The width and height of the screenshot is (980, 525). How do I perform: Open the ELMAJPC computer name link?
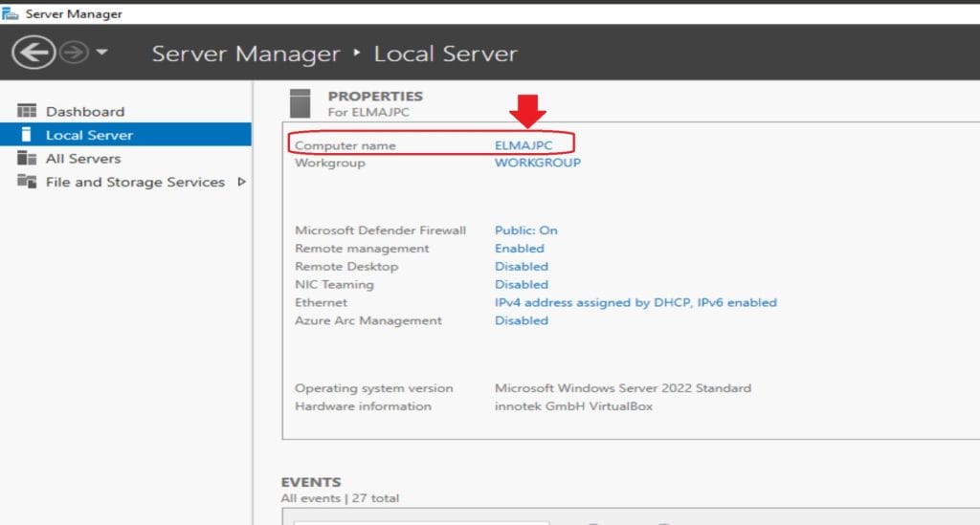point(523,145)
